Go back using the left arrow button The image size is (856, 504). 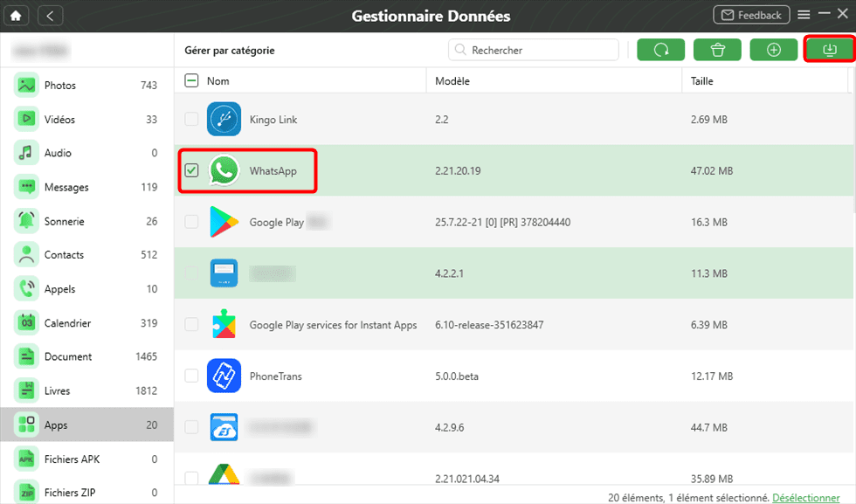coord(50,16)
